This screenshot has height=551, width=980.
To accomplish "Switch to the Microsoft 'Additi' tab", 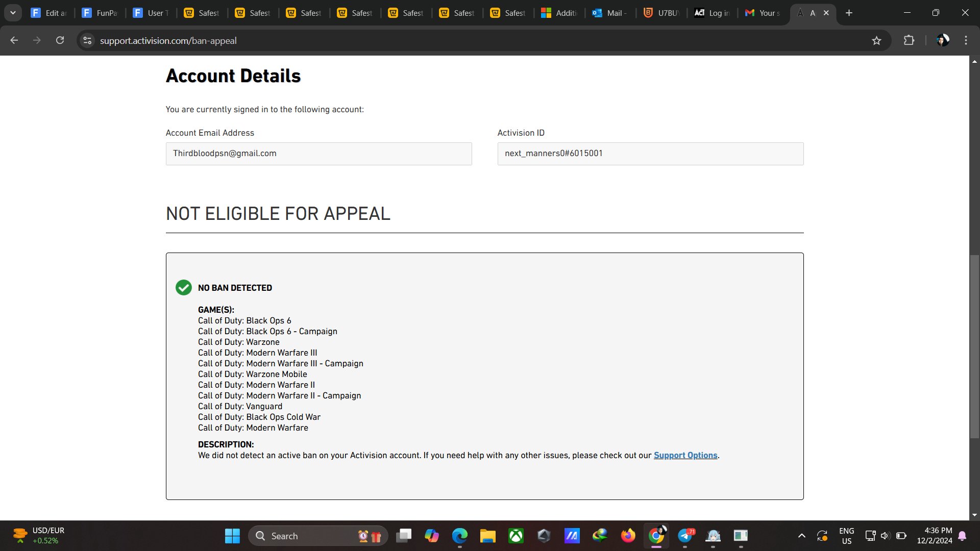I will click(x=559, y=13).
